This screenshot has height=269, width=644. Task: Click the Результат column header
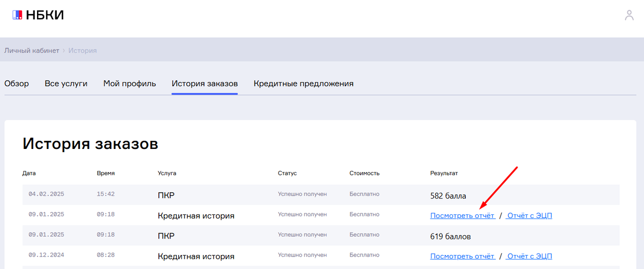(x=444, y=174)
